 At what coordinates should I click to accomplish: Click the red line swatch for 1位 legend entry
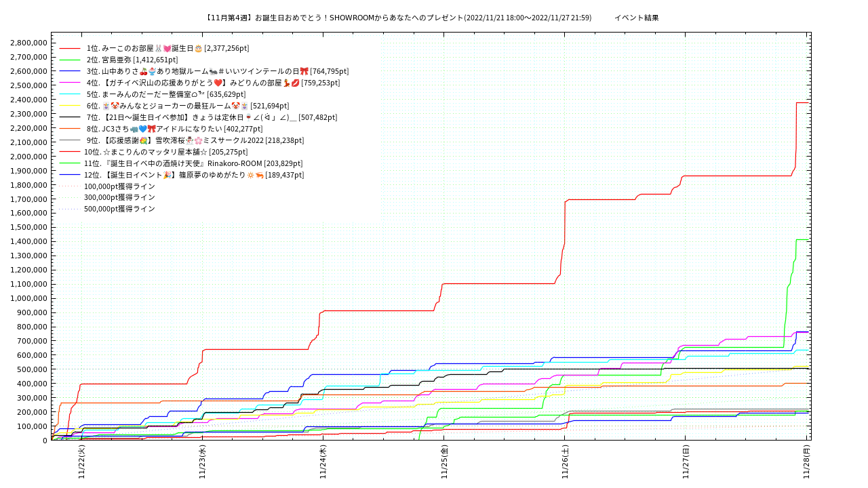pos(70,49)
